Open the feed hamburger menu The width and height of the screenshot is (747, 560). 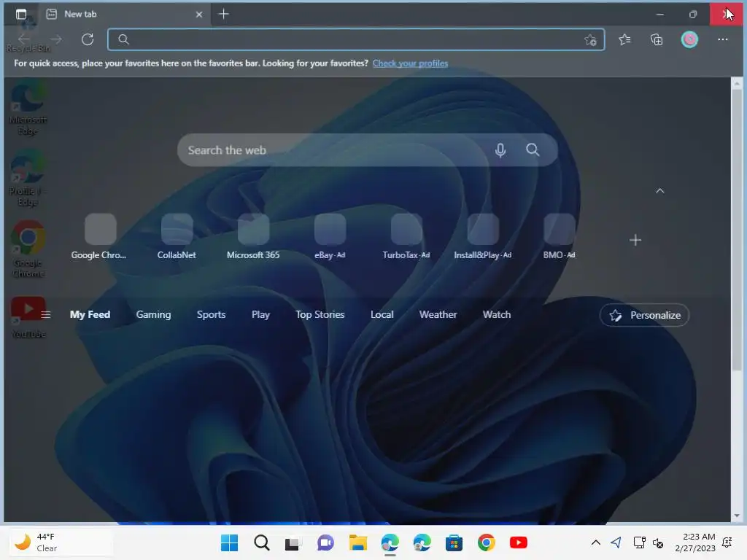[46, 315]
